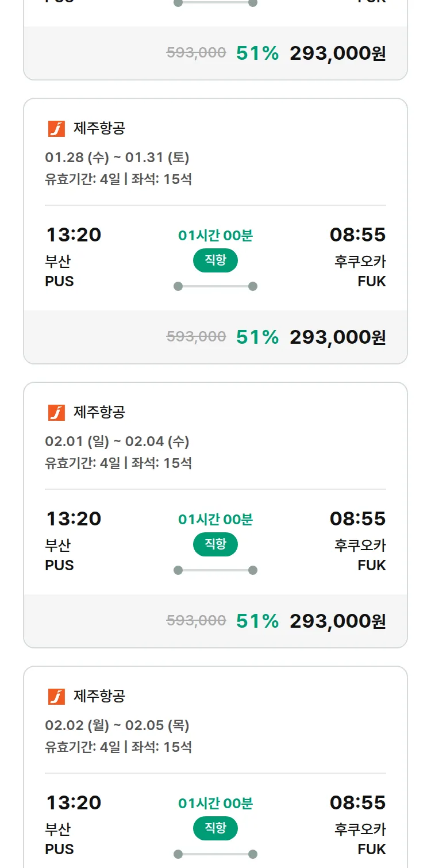The height and width of the screenshot is (868, 431).
Task: Select 293,000원 price on 01.28 flight
Action: point(337,337)
